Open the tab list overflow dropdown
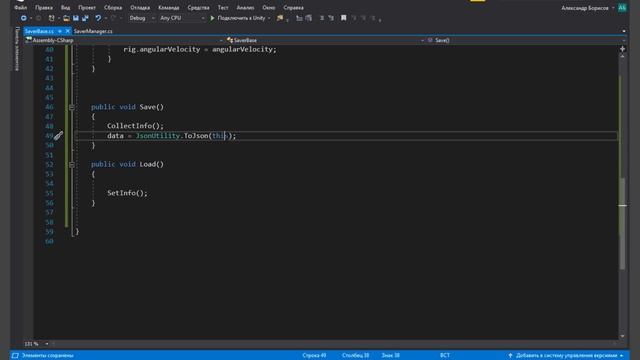Image resolution: width=640 pixels, height=360 pixels. tap(624, 31)
